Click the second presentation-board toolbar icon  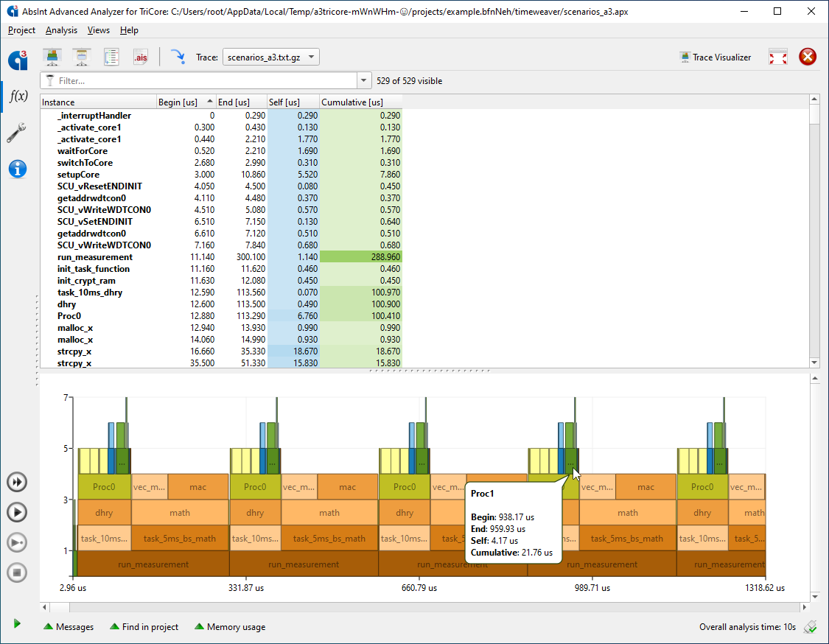[x=81, y=57]
